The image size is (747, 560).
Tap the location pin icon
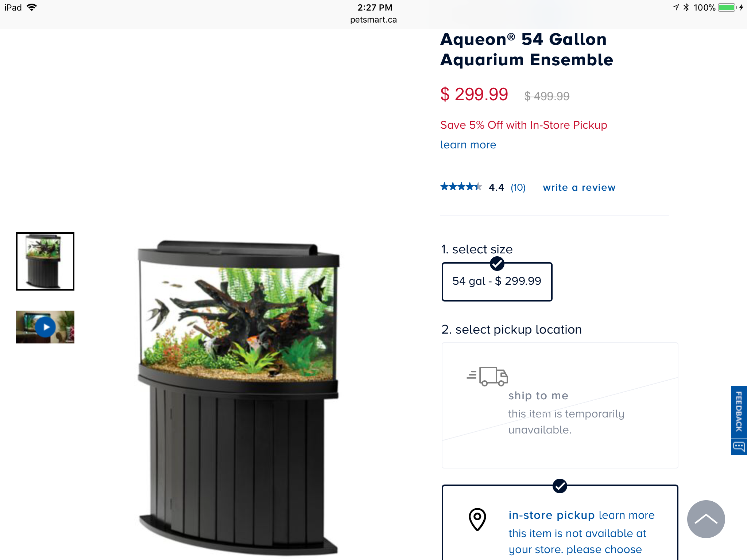click(x=477, y=520)
